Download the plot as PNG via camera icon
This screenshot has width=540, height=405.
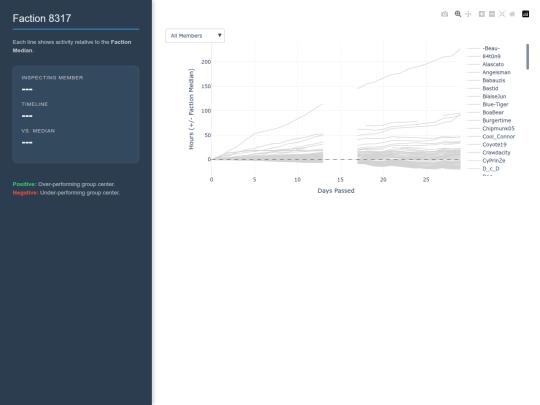[x=445, y=14]
